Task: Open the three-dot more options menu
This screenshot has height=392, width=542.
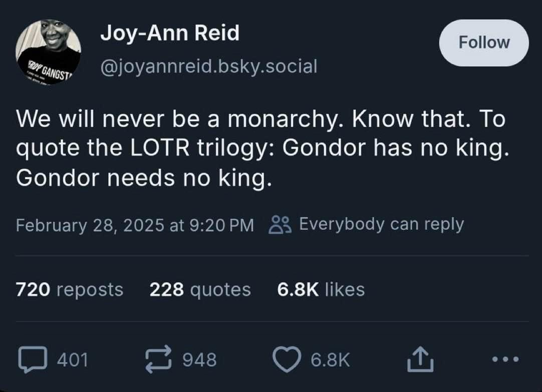Action: (505, 359)
